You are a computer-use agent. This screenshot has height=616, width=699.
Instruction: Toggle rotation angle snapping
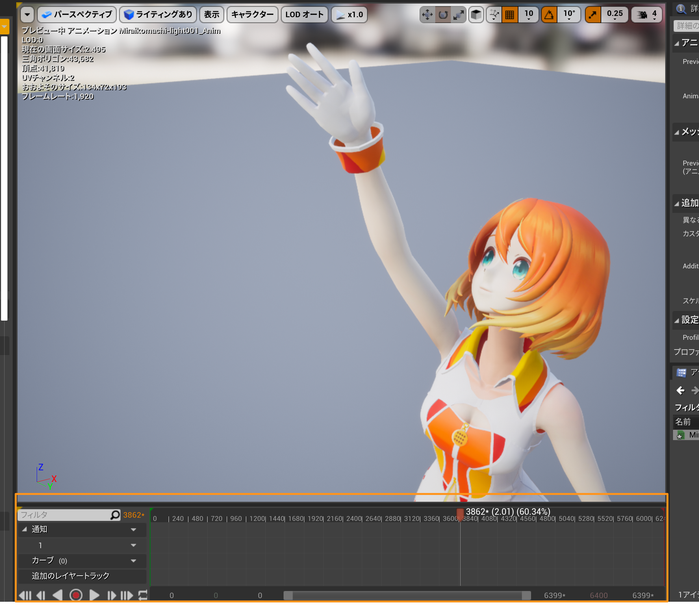[549, 15]
